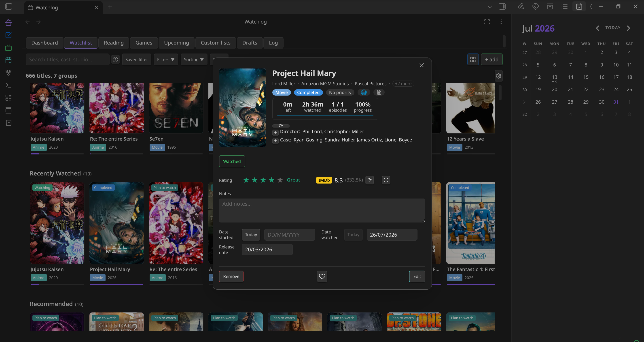Open the archive box panel icon
This screenshot has width=644, height=342.
coord(550,6)
